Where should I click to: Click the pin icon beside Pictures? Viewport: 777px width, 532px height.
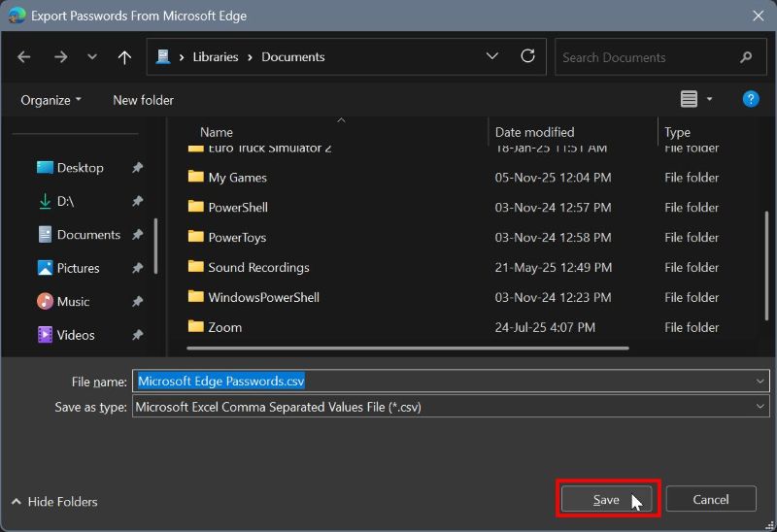pos(138,268)
